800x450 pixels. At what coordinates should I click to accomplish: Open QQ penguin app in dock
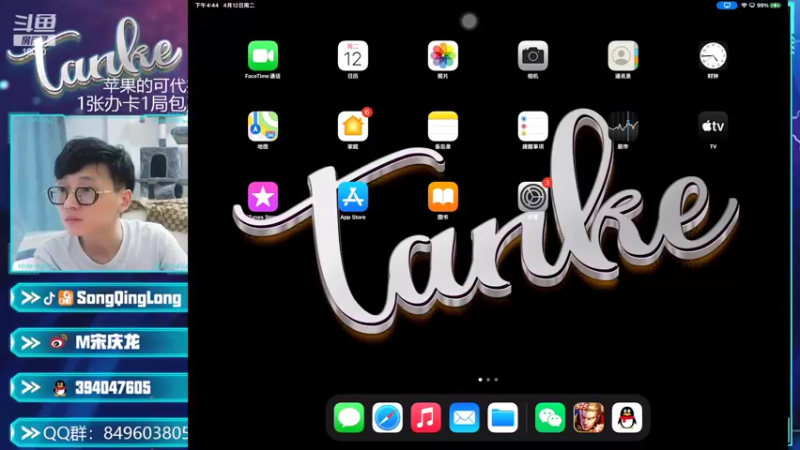pos(627,417)
